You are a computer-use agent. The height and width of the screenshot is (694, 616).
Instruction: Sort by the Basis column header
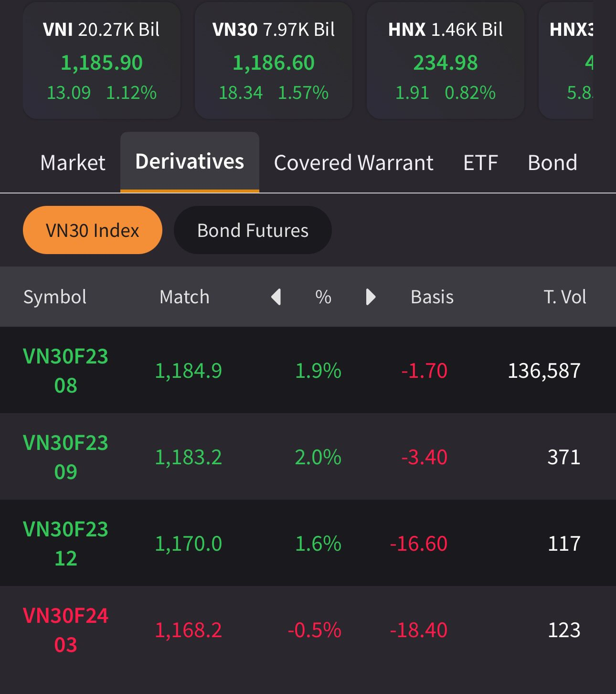point(432,297)
